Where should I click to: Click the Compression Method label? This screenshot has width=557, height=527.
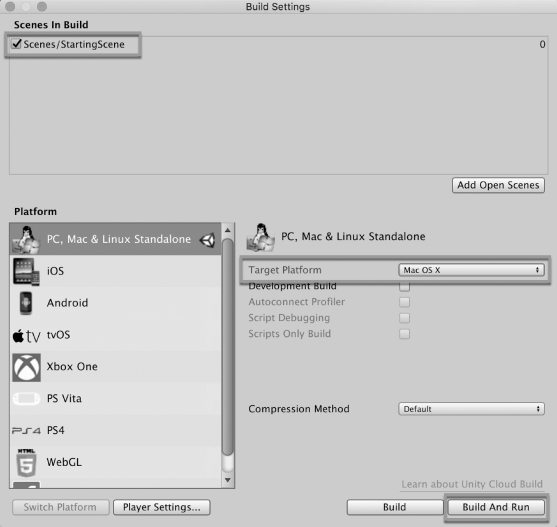click(299, 409)
